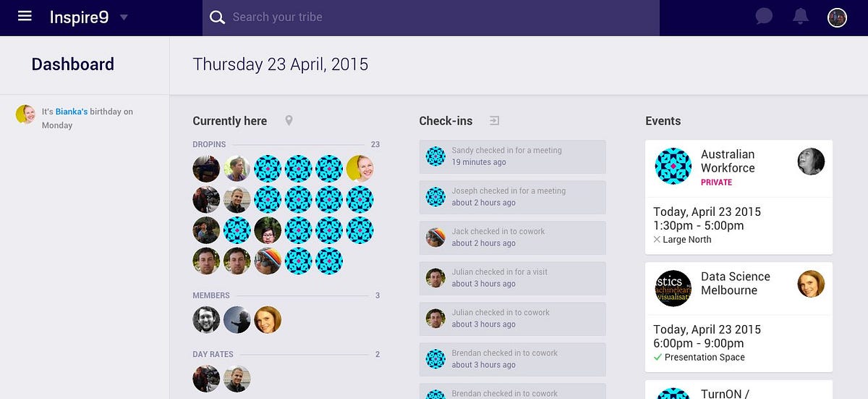Click the Australian Workforce host avatar
868x399 pixels.
[811, 161]
